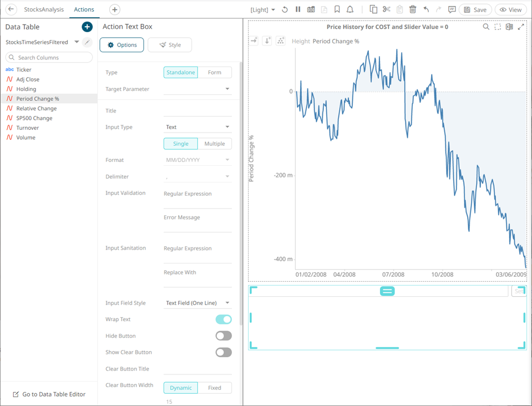Open the Style tab

(170, 45)
